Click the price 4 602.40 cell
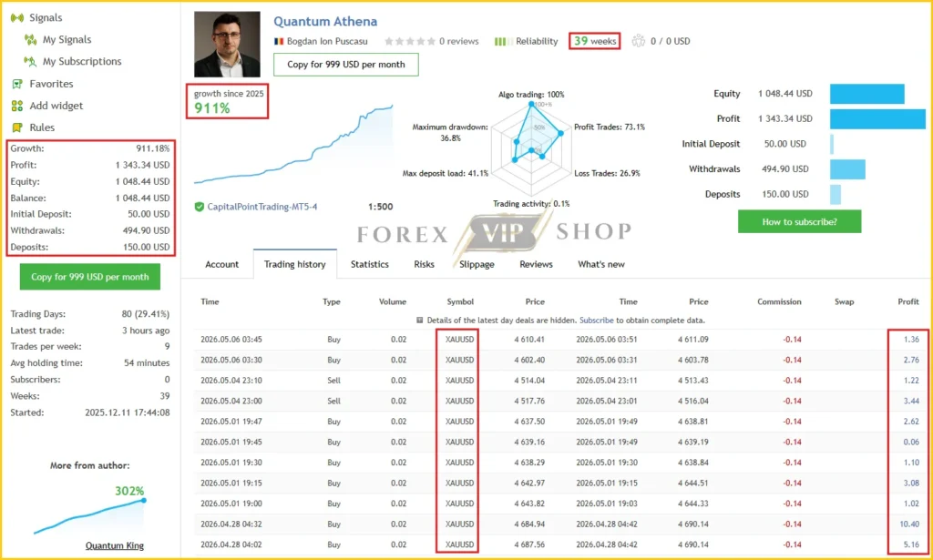This screenshot has height=560, width=933. click(529, 361)
